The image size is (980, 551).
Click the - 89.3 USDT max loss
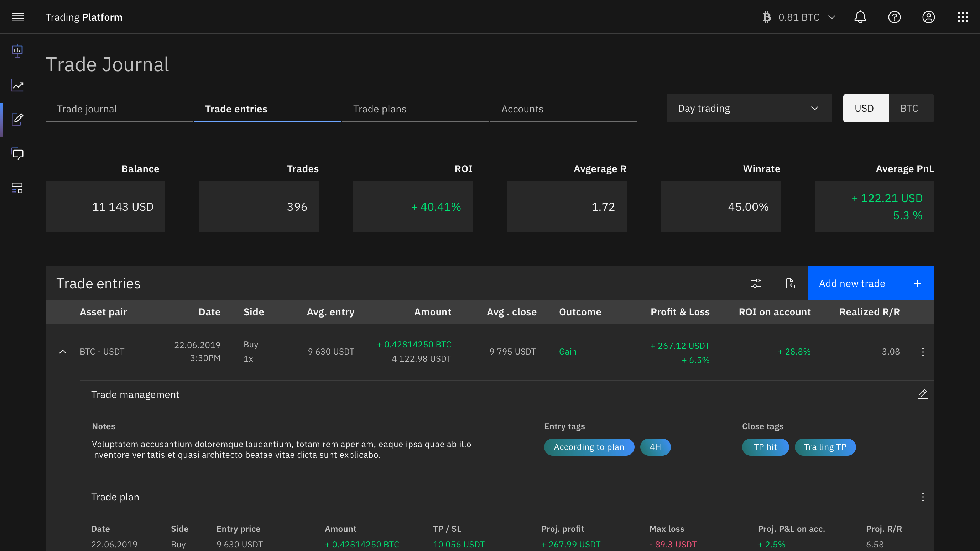673,544
